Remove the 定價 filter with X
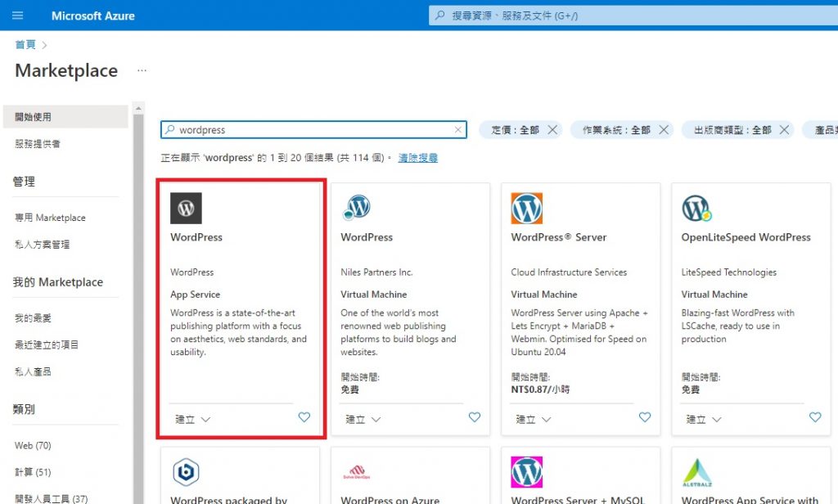The image size is (838, 504). tap(552, 130)
